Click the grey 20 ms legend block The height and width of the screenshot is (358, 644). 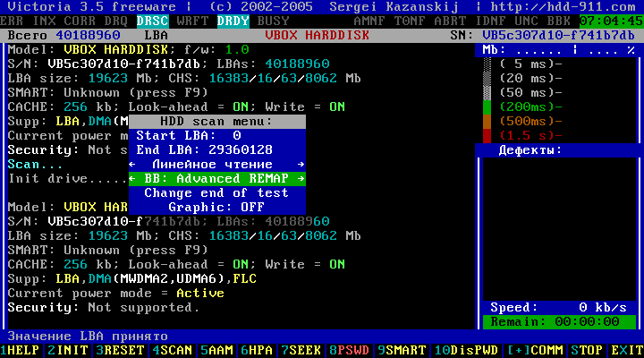tap(487, 79)
